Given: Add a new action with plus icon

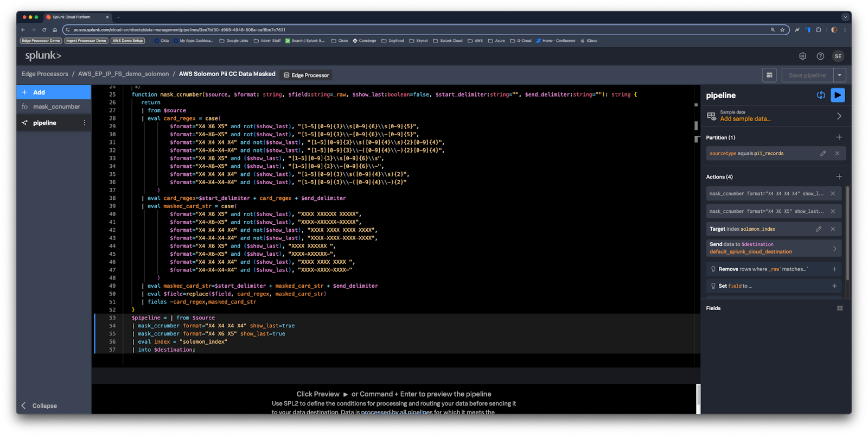Looking at the screenshot, I should [x=839, y=176].
